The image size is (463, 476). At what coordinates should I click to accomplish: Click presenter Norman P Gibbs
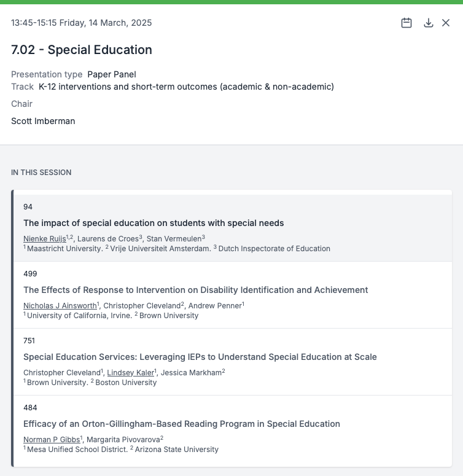52,439
